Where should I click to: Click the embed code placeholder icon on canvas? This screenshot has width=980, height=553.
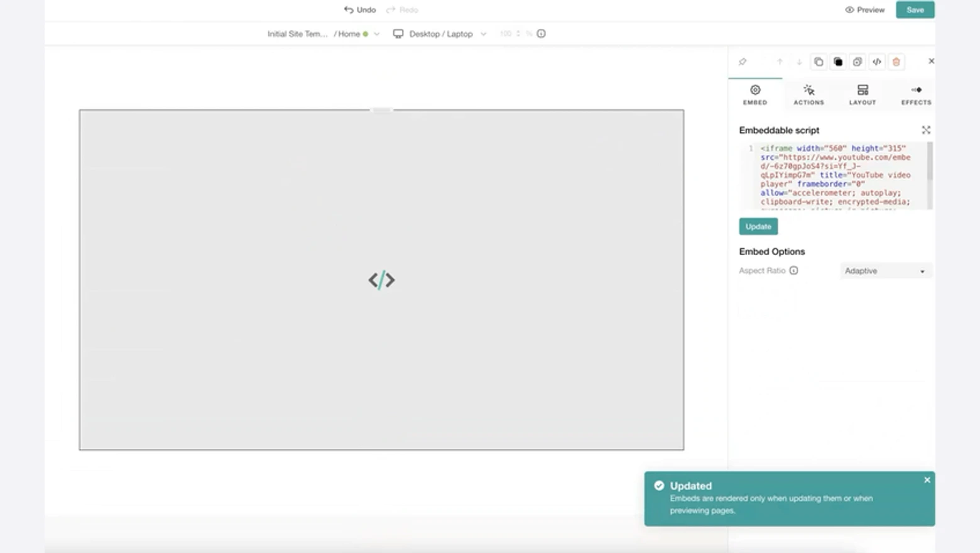click(x=381, y=280)
